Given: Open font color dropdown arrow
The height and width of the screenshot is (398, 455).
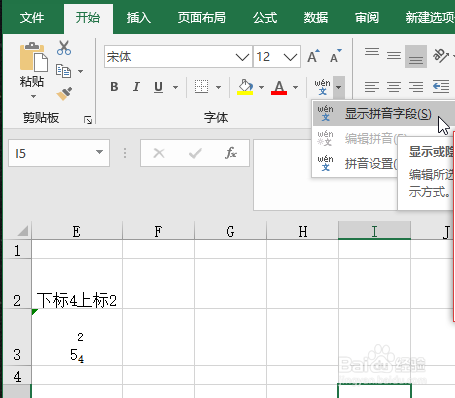Looking at the screenshot, I should [295, 87].
